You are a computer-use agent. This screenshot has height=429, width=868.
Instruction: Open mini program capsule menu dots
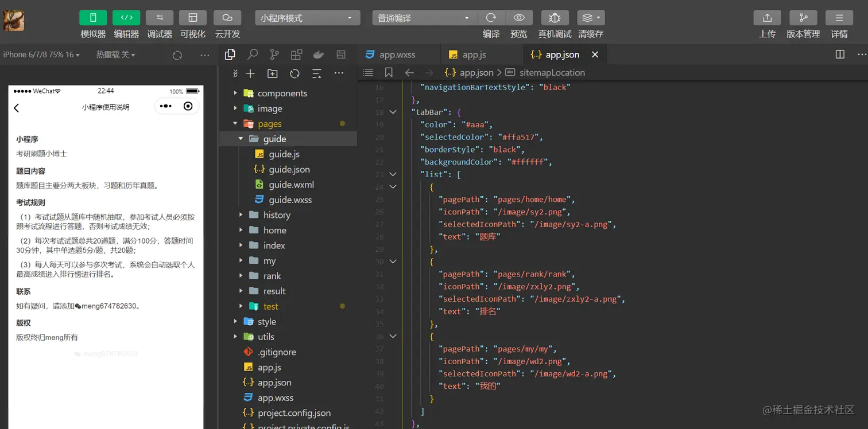pyautogui.click(x=166, y=106)
